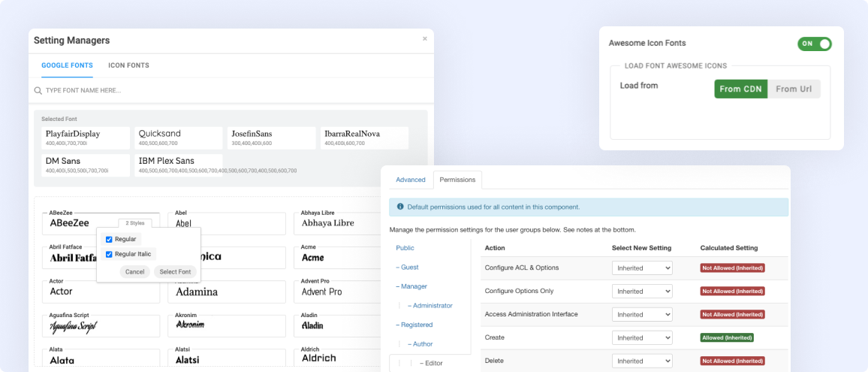Choose the Adamina font preview
Viewport: 868px width, 372px height.
[x=227, y=292]
